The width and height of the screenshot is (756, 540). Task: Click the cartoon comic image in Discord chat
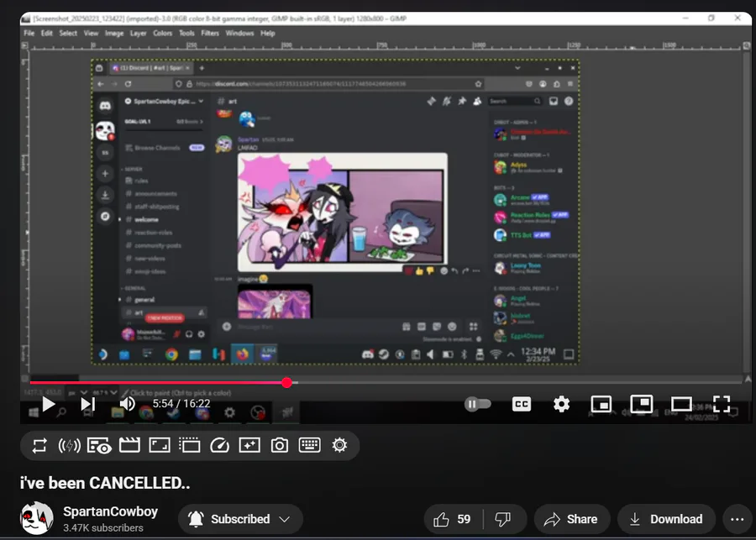(x=343, y=212)
